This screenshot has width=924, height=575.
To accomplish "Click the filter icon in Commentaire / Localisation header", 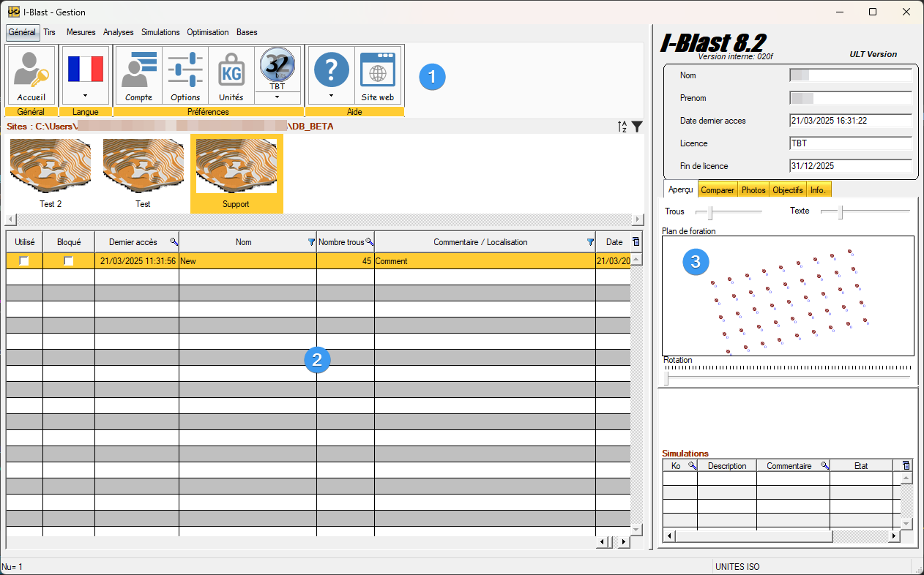I will [590, 241].
